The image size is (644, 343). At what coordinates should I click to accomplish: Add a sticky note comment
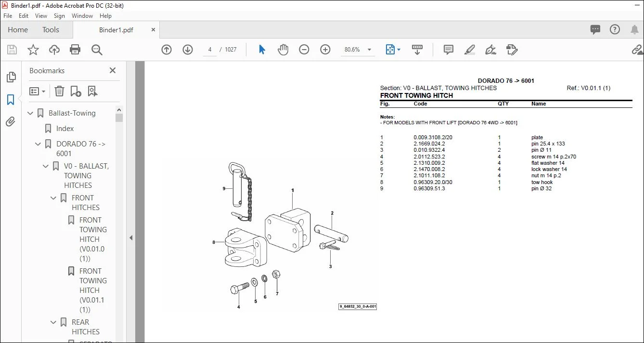coord(449,50)
